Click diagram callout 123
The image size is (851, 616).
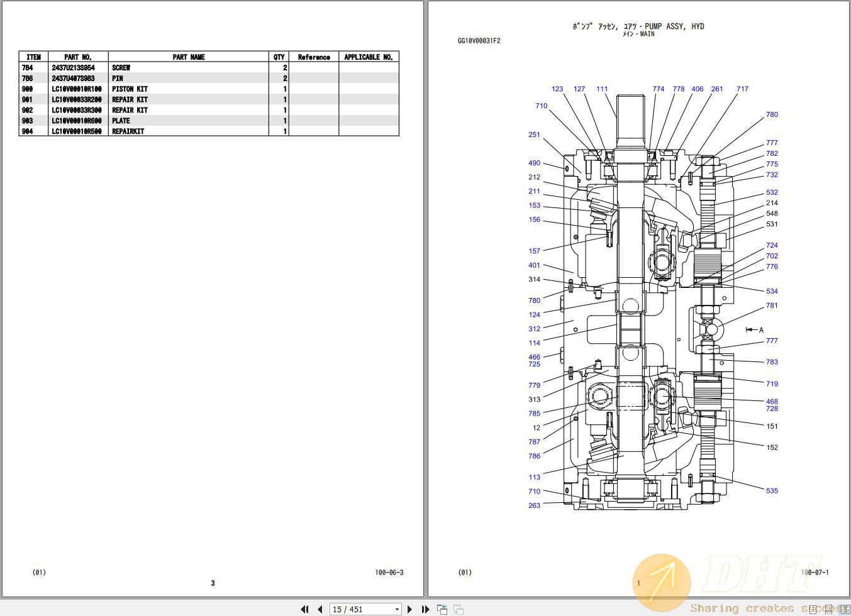click(557, 89)
